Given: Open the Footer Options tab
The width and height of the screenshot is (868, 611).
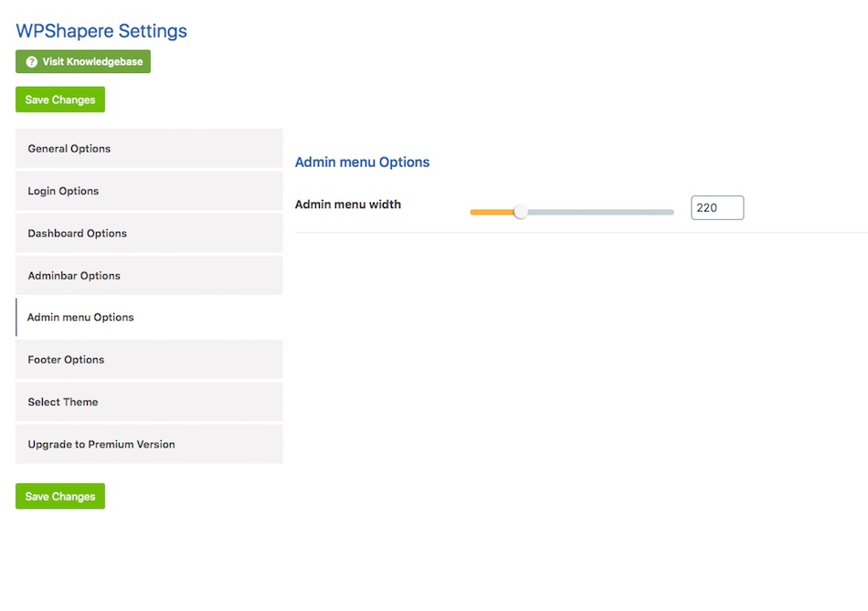Looking at the screenshot, I should pos(149,360).
